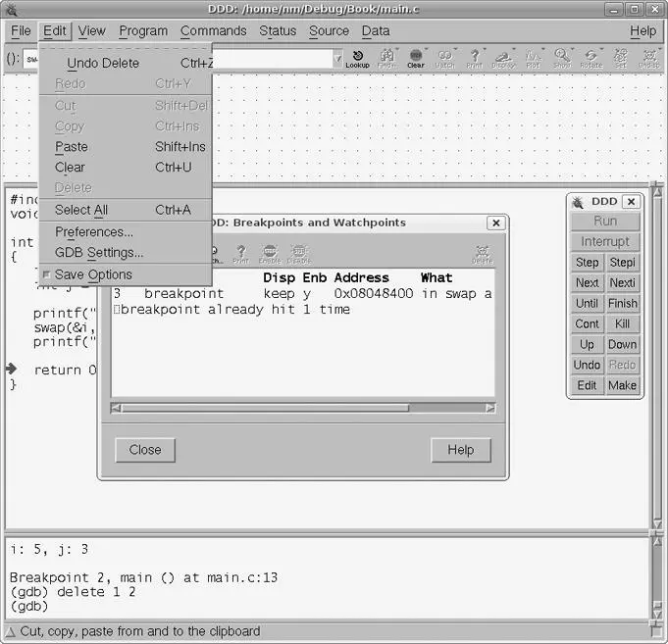Toggle the Save Options checkbox in Edit menu
Image resolution: width=668 pixels, height=644 pixels.
(46, 275)
